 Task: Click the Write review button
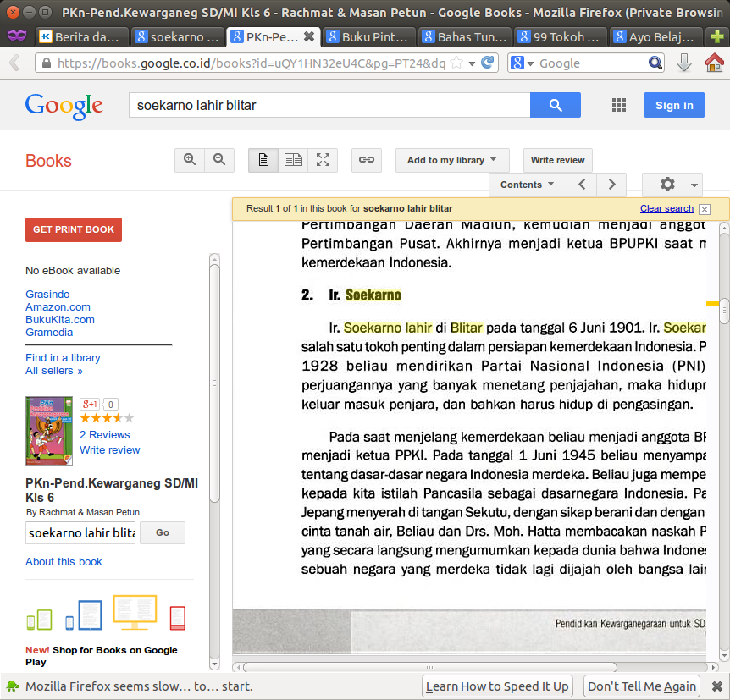558,160
